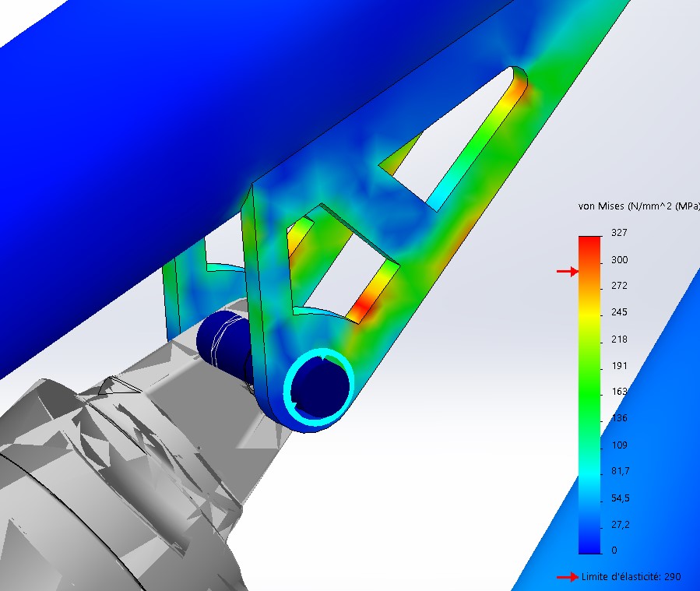The height and width of the screenshot is (591, 700).
Task: Click legend value 136
Action: click(x=619, y=418)
